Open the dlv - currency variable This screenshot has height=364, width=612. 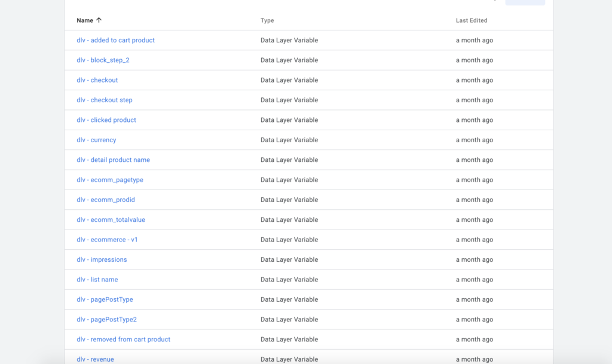click(x=96, y=140)
